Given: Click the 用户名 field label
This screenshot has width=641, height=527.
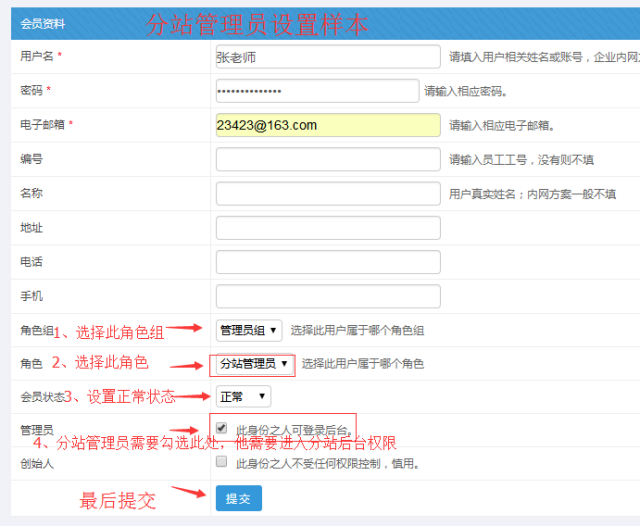Looking at the screenshot, I should click(x=37, y=56).
